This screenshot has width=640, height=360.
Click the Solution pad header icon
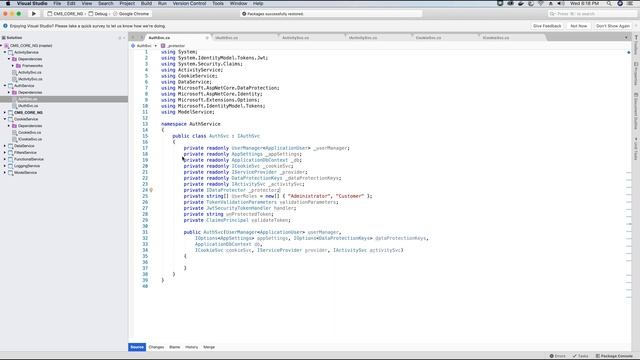coord(4,38)
